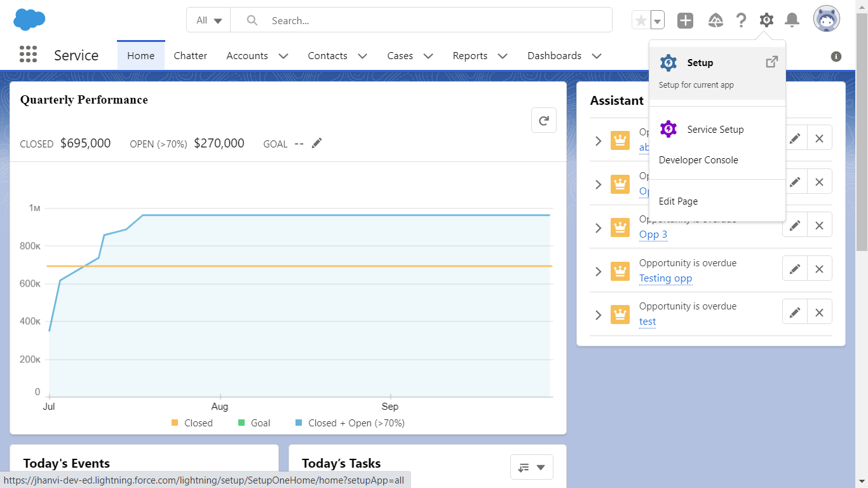868x488 pixels.
Task: Open the favorites list dropdown arrow
Action: 658,20
